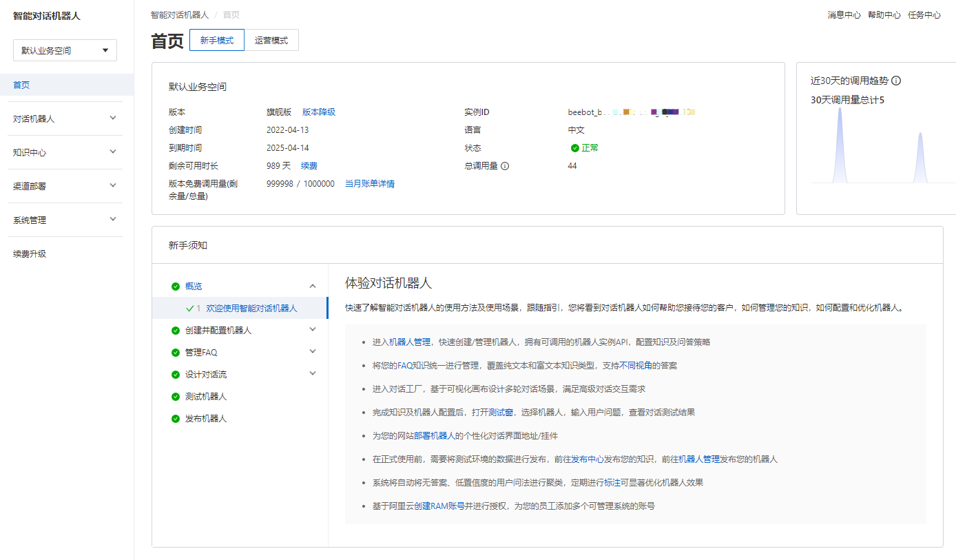The height and width of the screenshot is (560, 956).
Task: Click the 测试窗 link
Action: [x=501, y=413]
